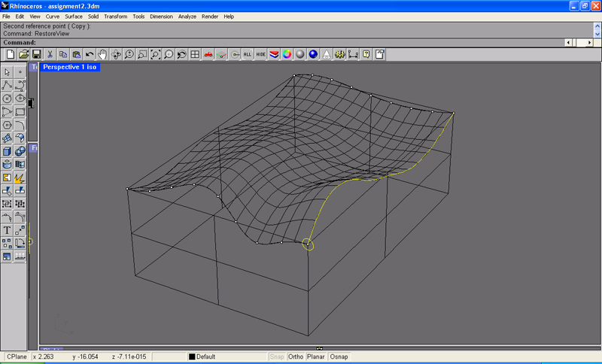Select the Rectangle tool
Screen dimensions: 602x364
click(20, 111)
